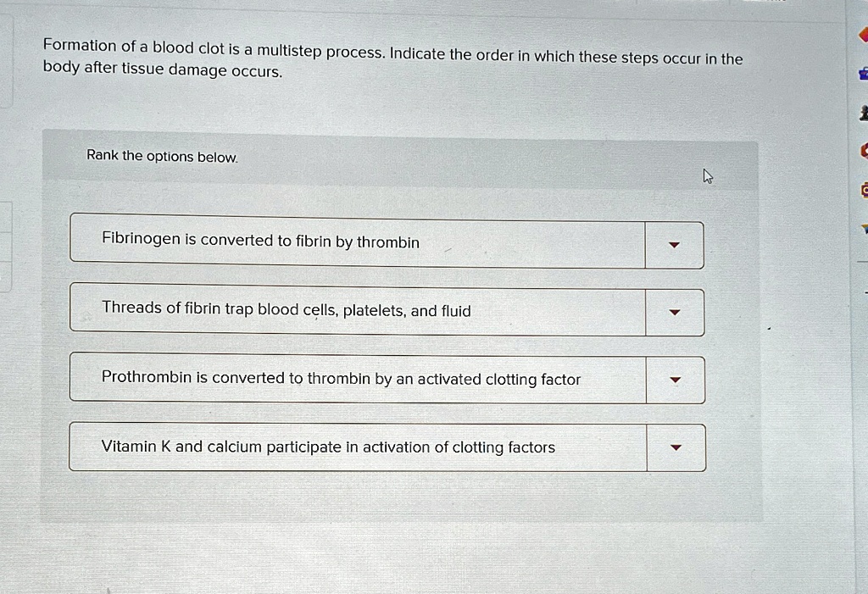Image resolution: width=868 pixels, height=594 pixels.
Task: Select the 'Vitamin K and calcium participate' row
Action: tap(356, 447)
